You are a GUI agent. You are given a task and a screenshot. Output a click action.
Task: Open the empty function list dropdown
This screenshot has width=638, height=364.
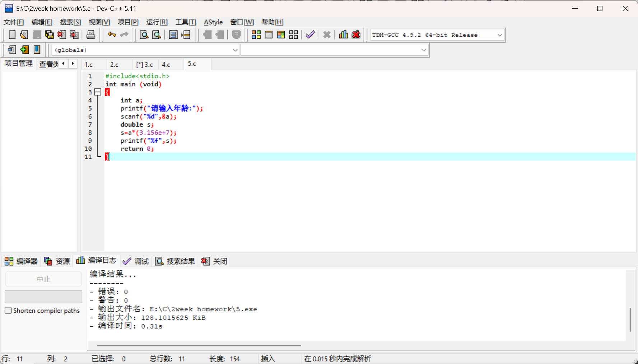335,50
